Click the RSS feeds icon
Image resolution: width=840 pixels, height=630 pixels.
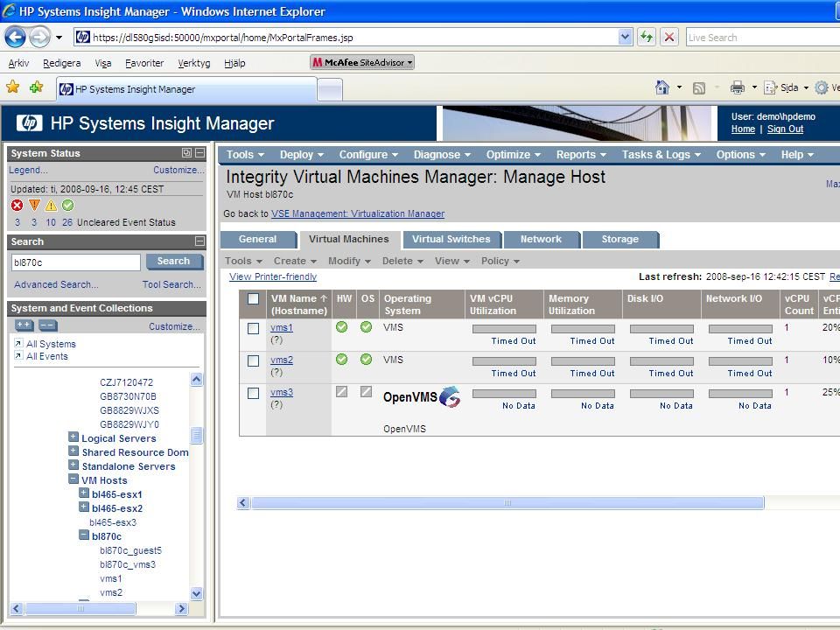pyautogui.click(x=699, y=87)
